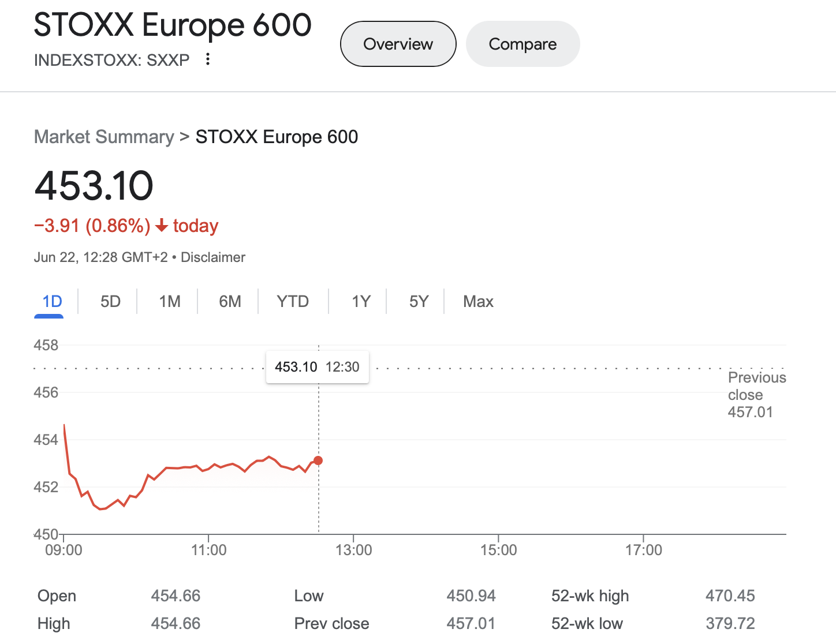Click the 453.10 12:30 chart tooltip
This screenshot has height=644, width=836.
point(317,367)
